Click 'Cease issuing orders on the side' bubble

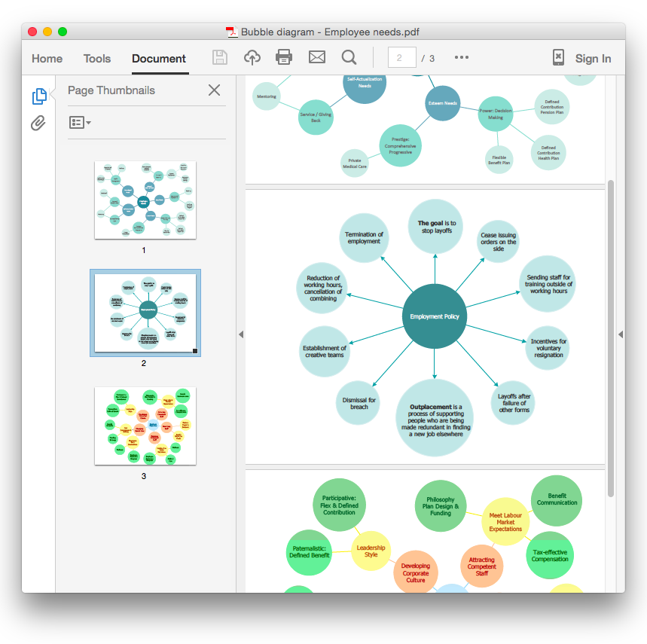pos(498,242)
